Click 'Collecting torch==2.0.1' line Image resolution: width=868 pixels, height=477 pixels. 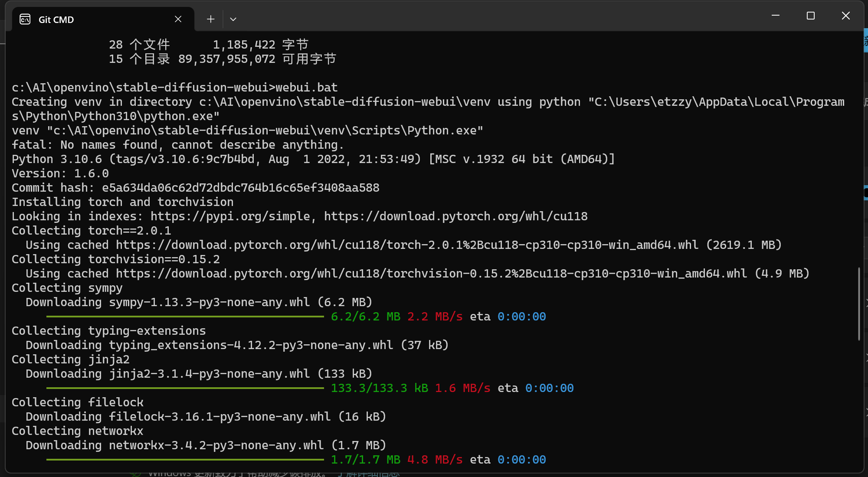click(x=92, y=231)
